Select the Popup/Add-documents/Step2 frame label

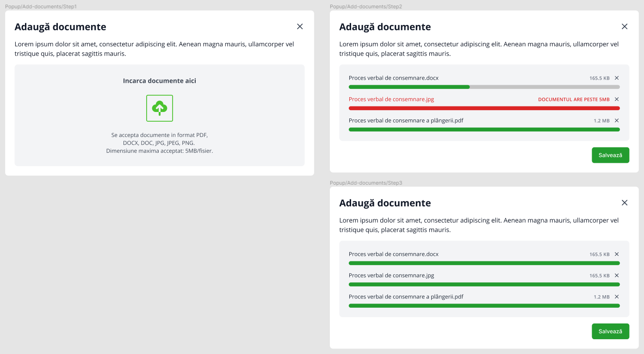coord(366,6)
